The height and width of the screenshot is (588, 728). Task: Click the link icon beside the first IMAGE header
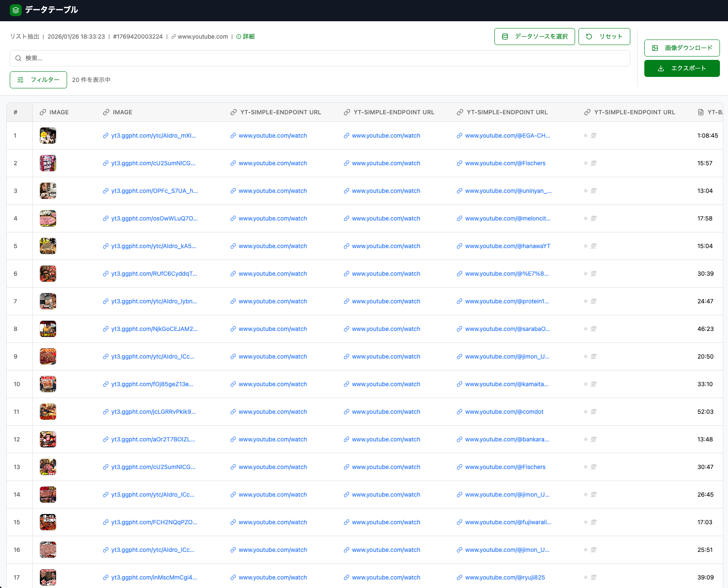[x=42, y=112]
